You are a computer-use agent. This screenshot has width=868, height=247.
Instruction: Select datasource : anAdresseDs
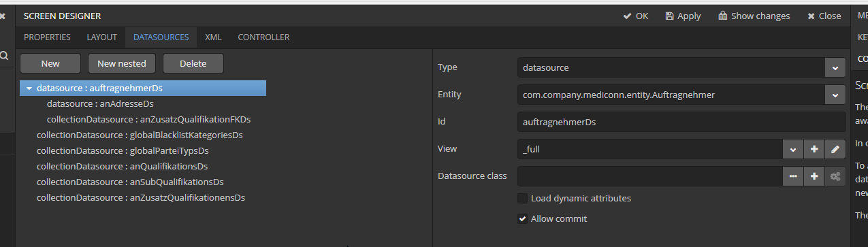point(100,103)
